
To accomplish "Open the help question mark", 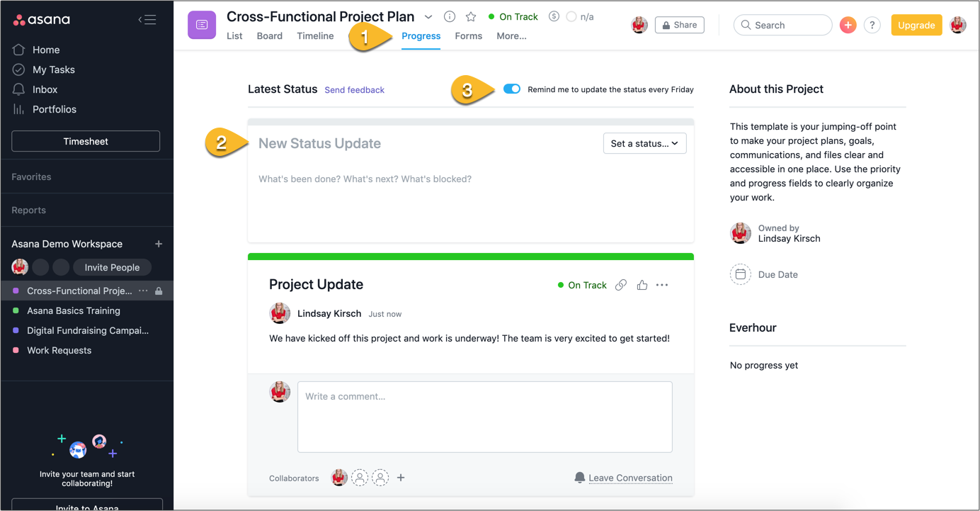I will (x=872, y=25).
